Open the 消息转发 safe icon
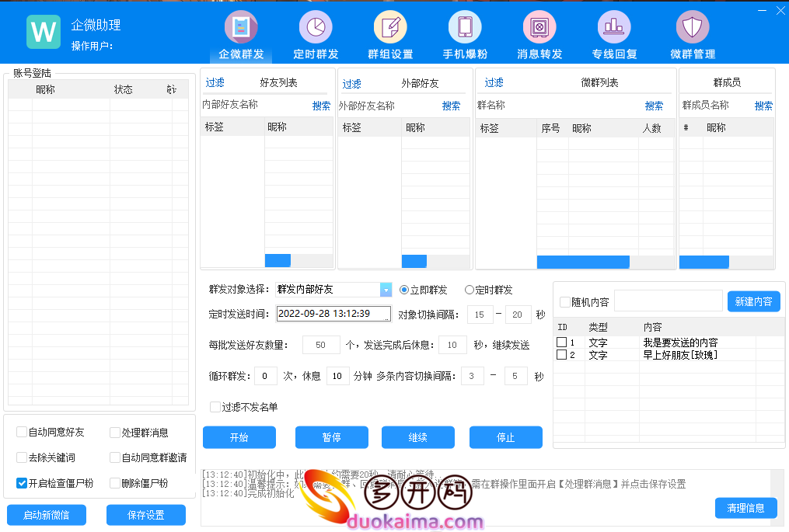 pos(539,28)
